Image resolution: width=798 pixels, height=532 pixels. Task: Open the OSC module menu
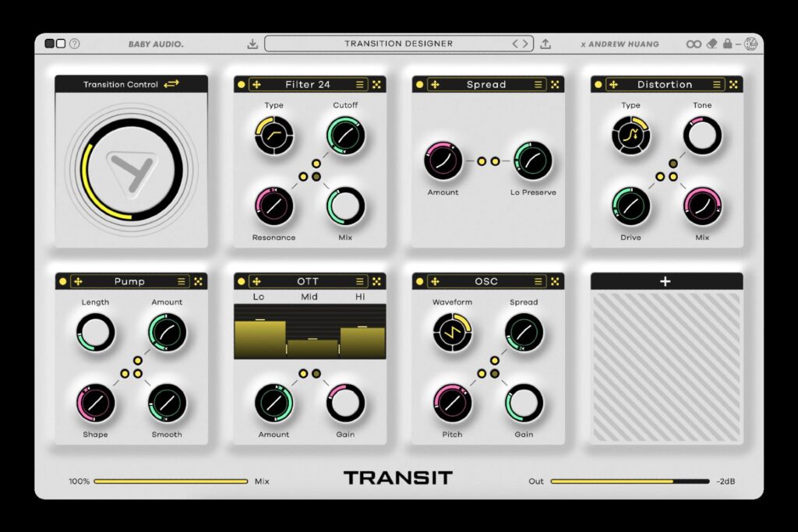(538, 281)
